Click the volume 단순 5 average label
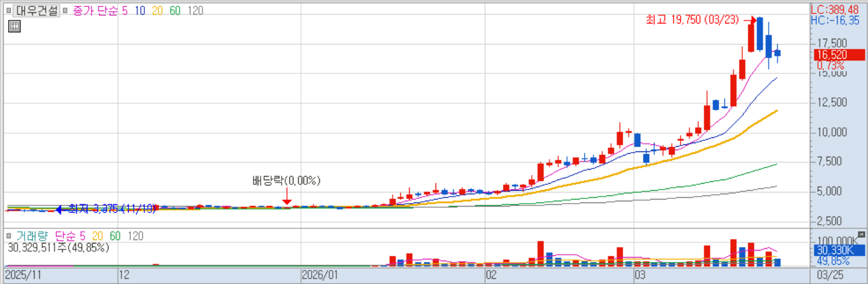Viewport: 868px width, 284px height. [70, 236]
